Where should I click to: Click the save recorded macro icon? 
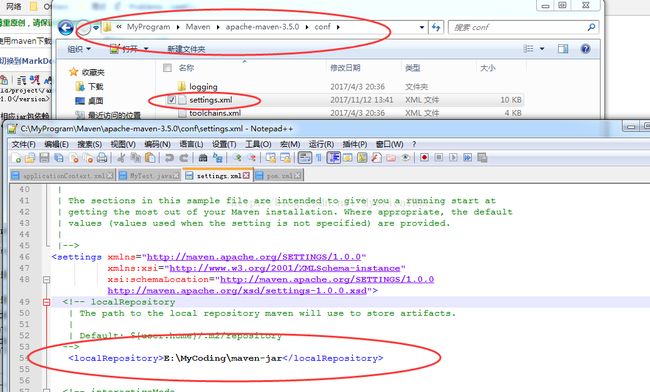click(x=482, y=158)
